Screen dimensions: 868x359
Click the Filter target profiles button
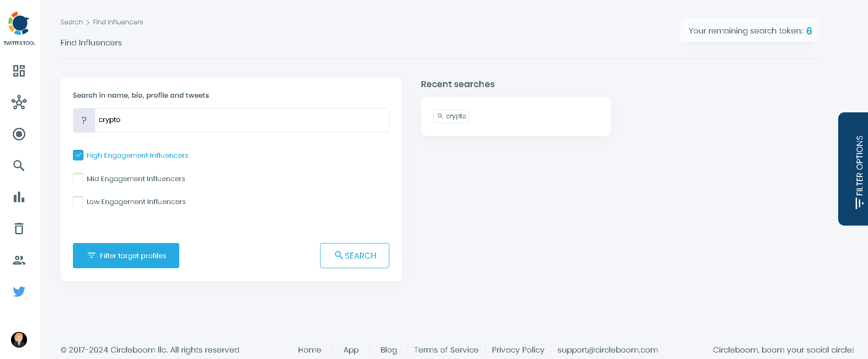pos(126,255)
